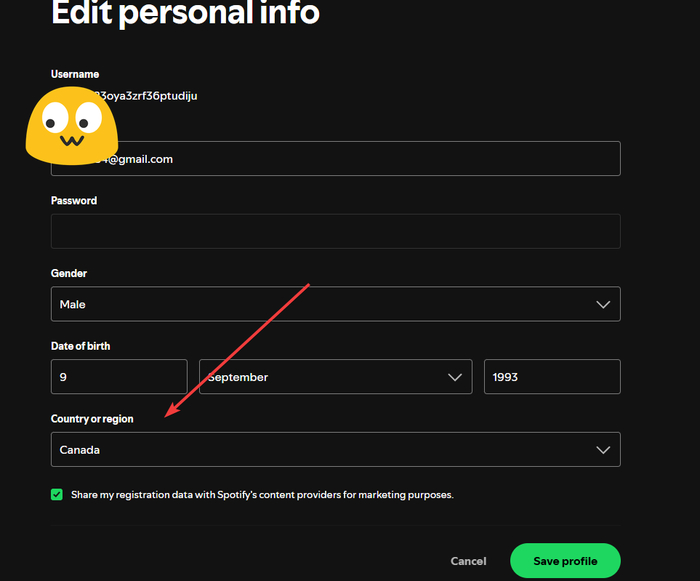The width and height of the screenshot is (700, 581).
Task: Click the yellow blob emoji sticker
Action: pos(72,125)
